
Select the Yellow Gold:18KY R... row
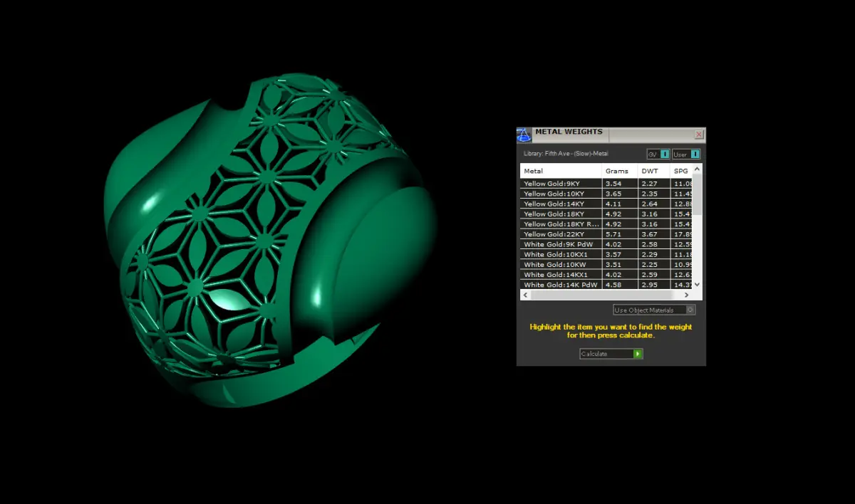[x=606, y=224]
